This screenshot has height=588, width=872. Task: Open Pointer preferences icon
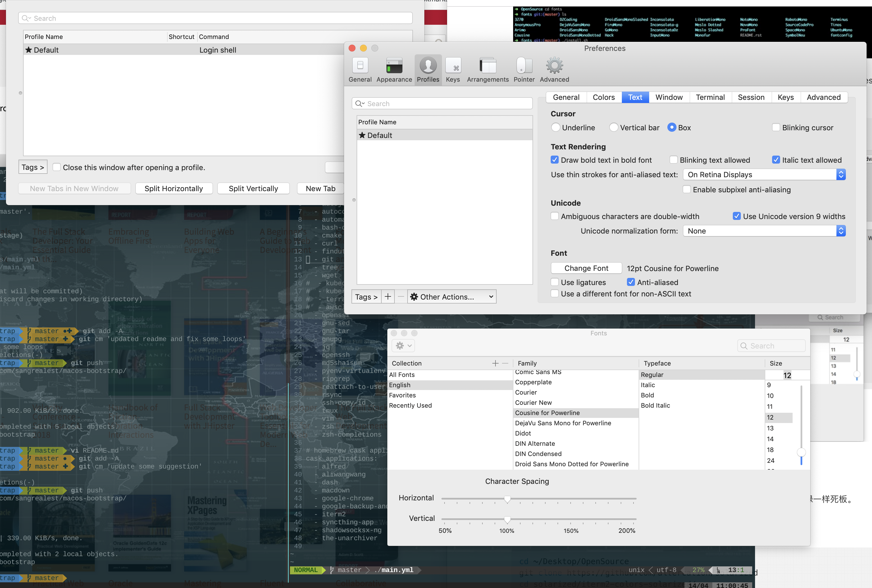point(524,70)
